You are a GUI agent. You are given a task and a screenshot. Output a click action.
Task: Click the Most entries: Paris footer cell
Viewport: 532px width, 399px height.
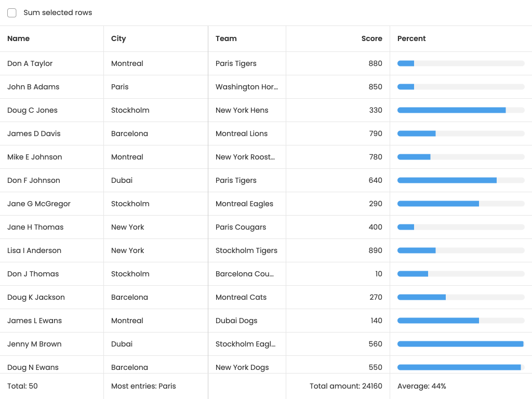point(143,386)
